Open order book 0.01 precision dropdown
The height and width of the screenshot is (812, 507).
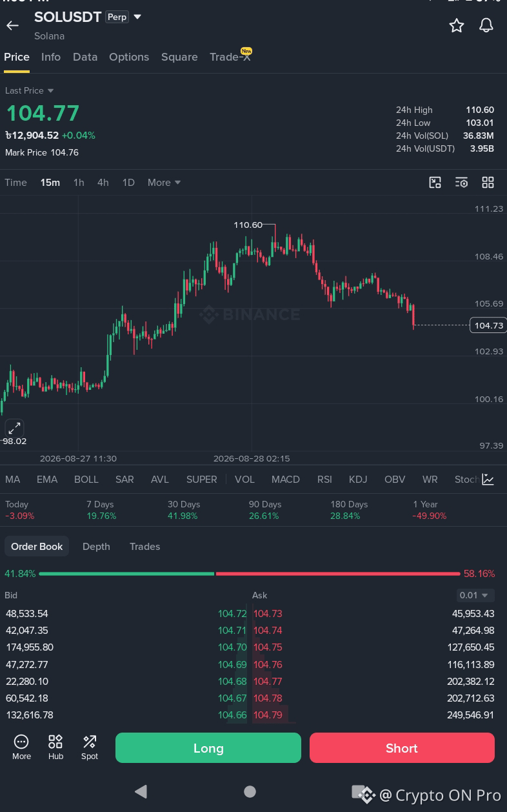pos(475,595)
